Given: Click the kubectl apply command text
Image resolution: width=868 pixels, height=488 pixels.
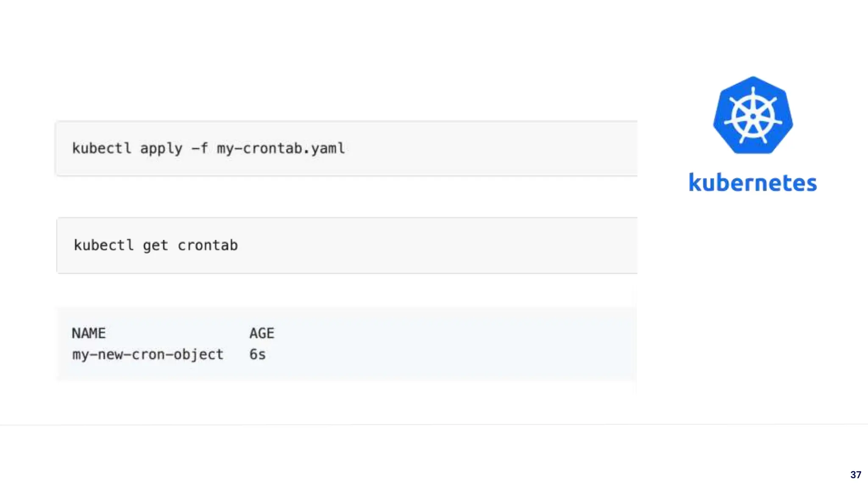Looking at the screenshot, I should pyautogui.click(x=209, y=148).
